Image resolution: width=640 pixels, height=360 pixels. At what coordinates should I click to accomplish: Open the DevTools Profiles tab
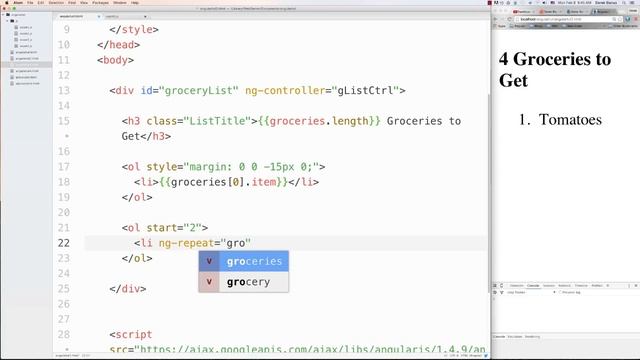[x=597, y=286]
